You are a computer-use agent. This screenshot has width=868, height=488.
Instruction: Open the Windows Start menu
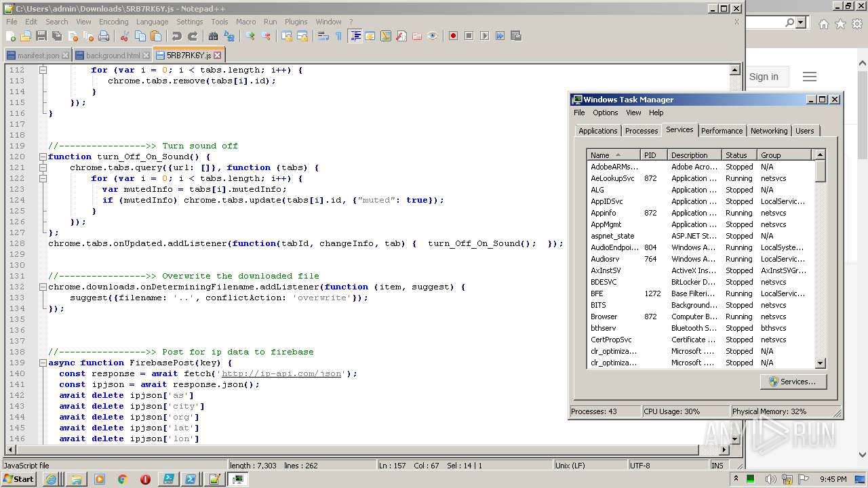coord(19,479)
